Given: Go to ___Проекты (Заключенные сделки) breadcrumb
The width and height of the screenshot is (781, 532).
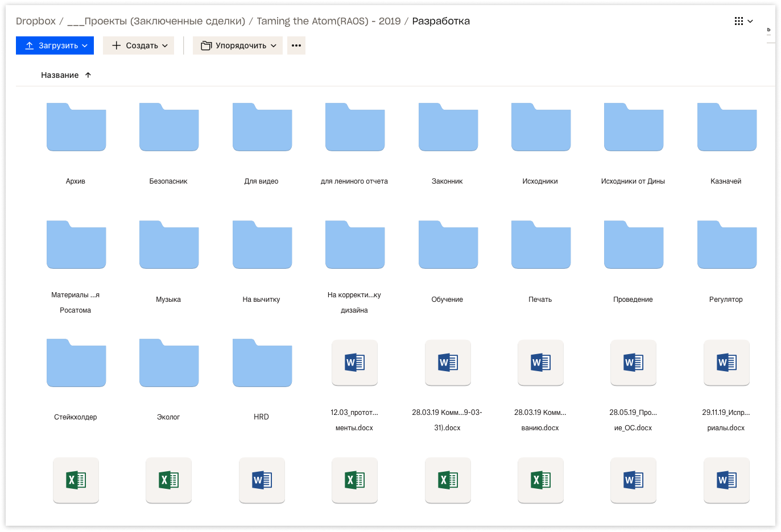Looking at the screenshot, I should tap(156, 21).
